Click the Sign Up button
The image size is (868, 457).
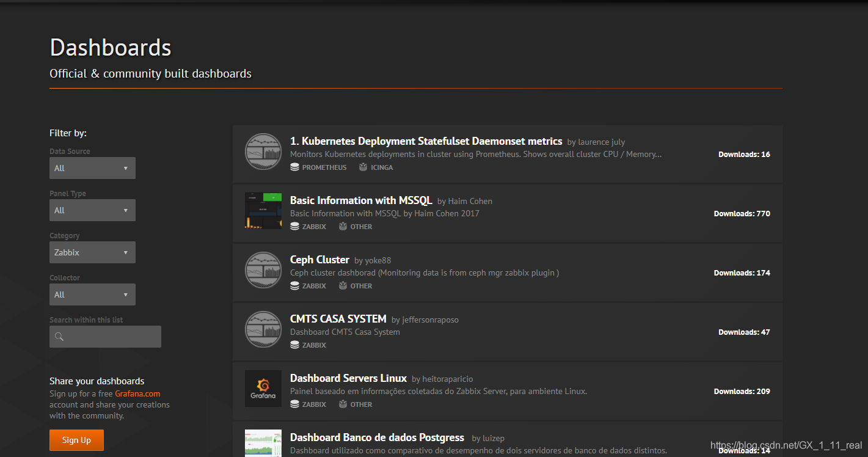pos(76,440)
